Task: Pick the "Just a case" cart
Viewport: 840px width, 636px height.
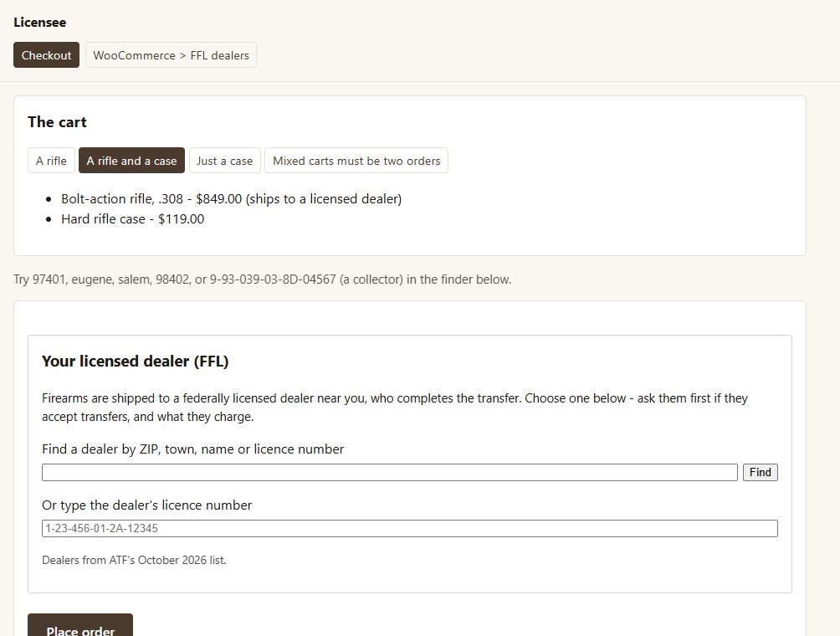Action: point(225,161)
